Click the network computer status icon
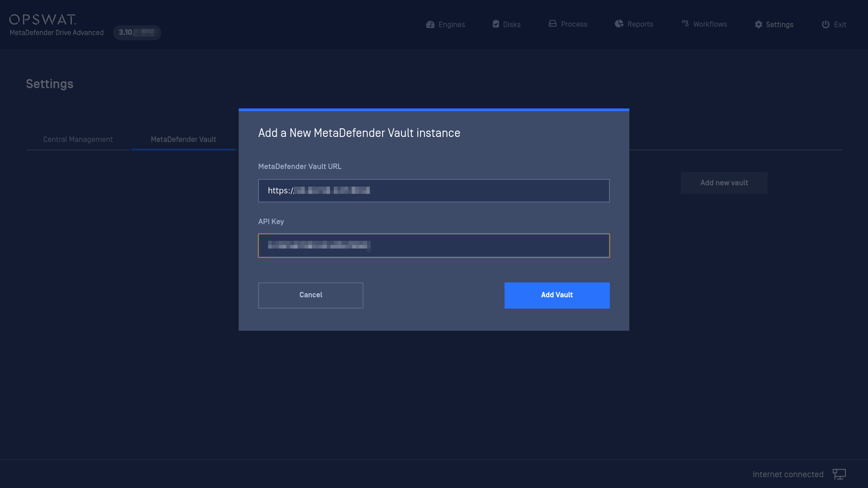The width and height of the screenshot is (868, 488). tap(839, 474)
